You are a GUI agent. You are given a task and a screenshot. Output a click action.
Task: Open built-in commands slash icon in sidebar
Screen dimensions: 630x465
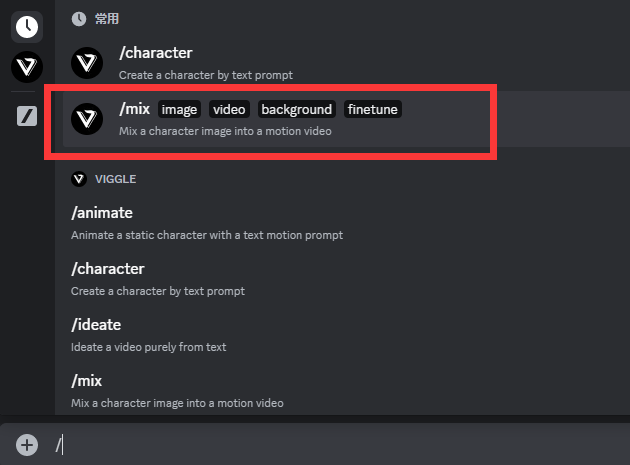click(27, 116)
